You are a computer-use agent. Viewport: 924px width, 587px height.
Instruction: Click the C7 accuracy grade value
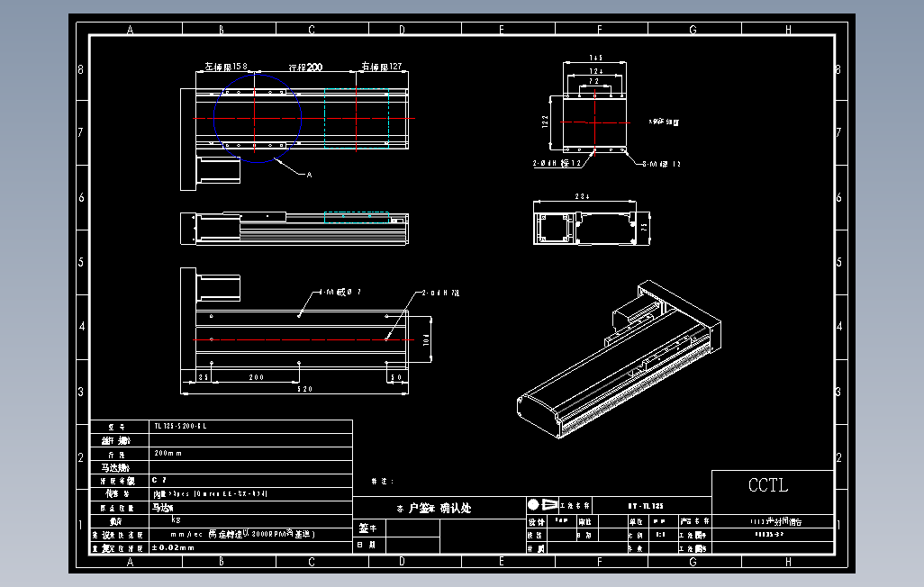[159, 481]
